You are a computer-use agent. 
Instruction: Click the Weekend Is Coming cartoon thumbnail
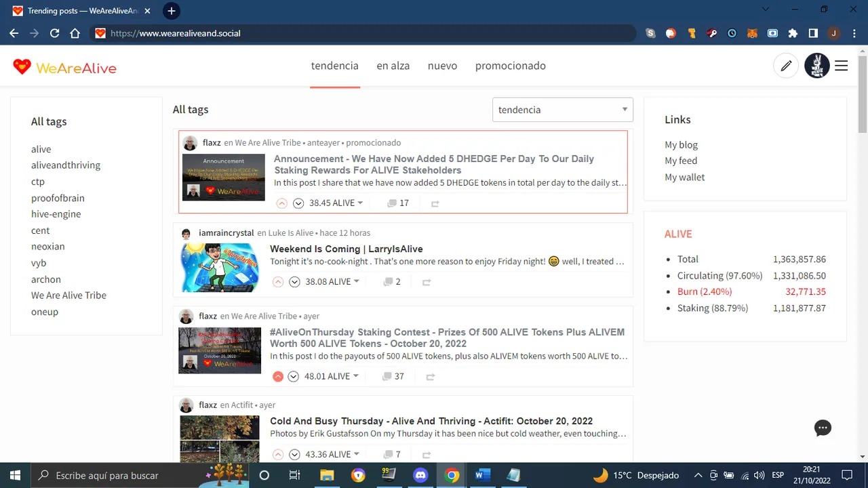click(x=220, y=268)
